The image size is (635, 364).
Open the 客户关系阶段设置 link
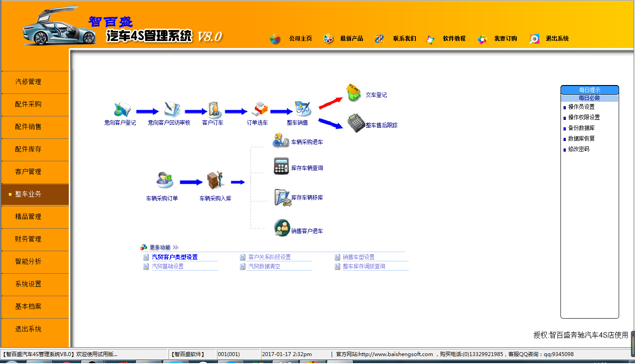pos(269,257)
